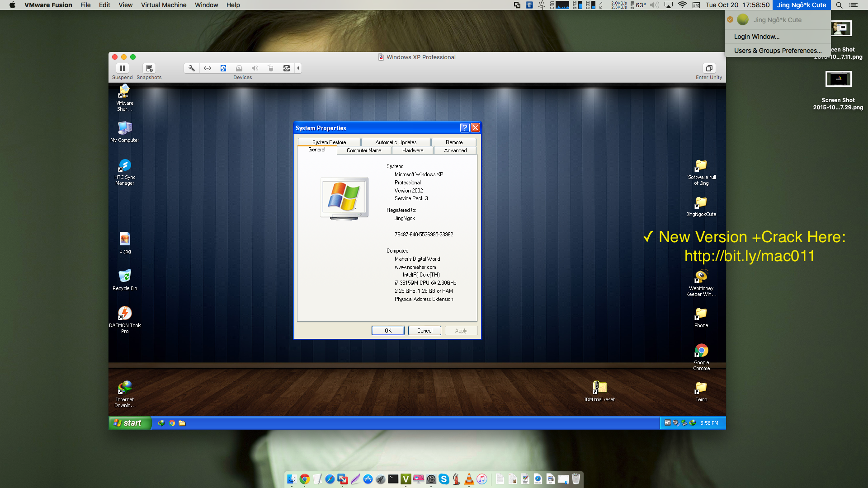Select My Computer desktop icon
The height and width of the screenshot is (488, 868).
pos(125,131)
